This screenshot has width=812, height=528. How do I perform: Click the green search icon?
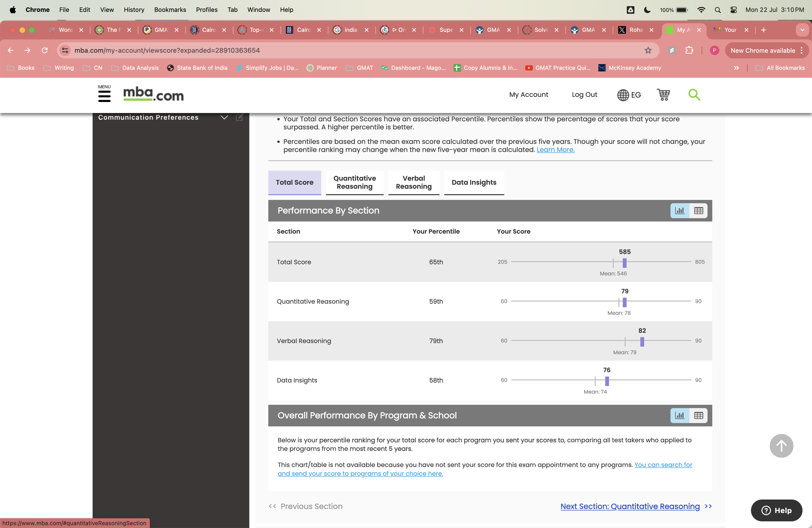tap(694, 95)
